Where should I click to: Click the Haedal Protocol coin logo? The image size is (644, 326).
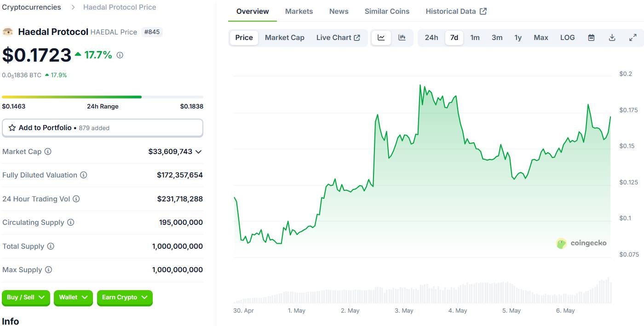(8, 32)
